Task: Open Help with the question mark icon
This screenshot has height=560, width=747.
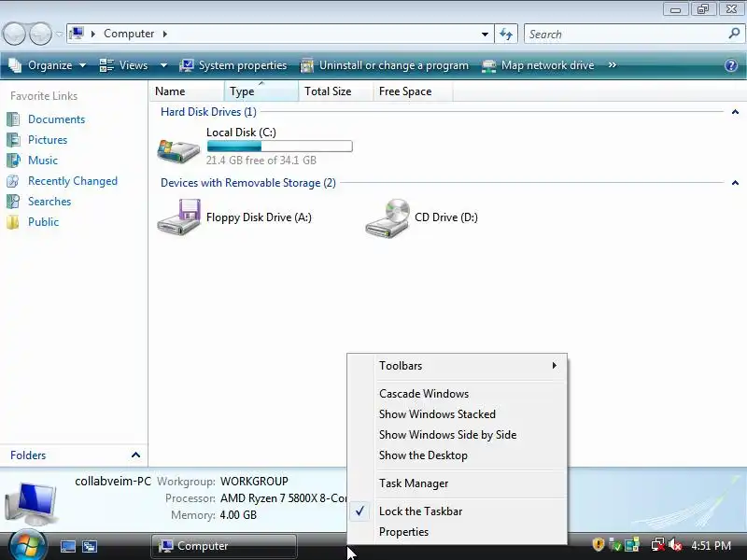Action: 731,65
